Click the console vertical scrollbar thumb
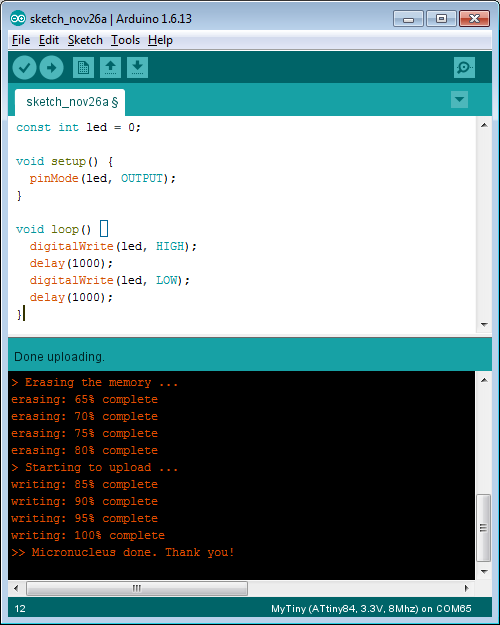 tap(484, 528)
